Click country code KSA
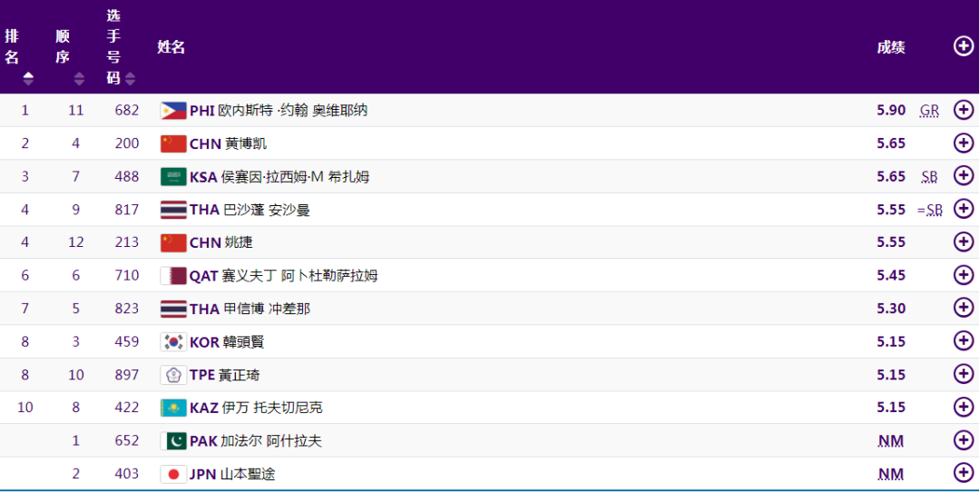 click(x=203, y=177)
